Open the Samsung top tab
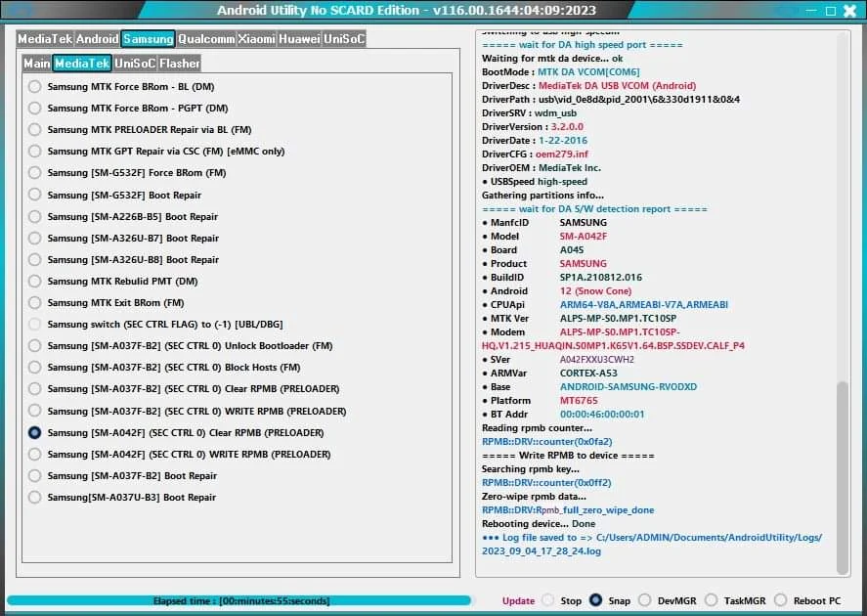The height and width of the screenshot is (616, 867). pyautogui.click(x=149, y=39)
